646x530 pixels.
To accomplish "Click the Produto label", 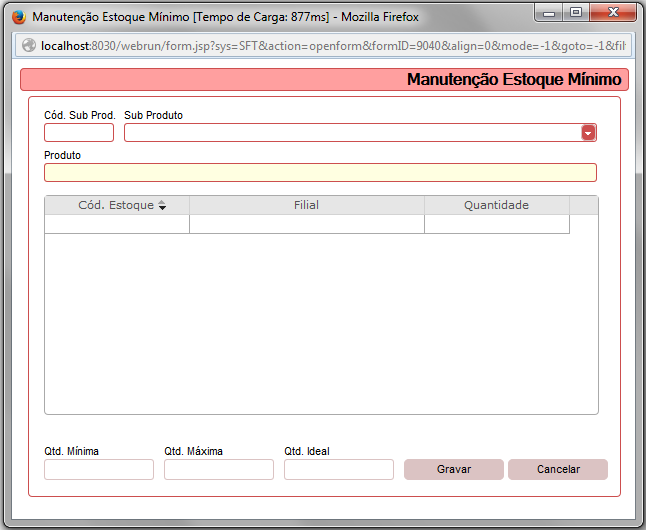I will pyautogui.click(x=63, y=155).
